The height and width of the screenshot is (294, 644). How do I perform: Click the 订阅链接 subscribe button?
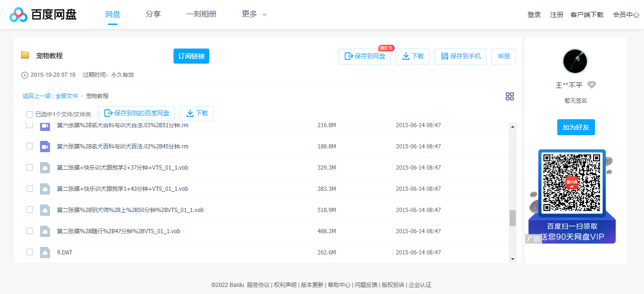coord(191,56)
